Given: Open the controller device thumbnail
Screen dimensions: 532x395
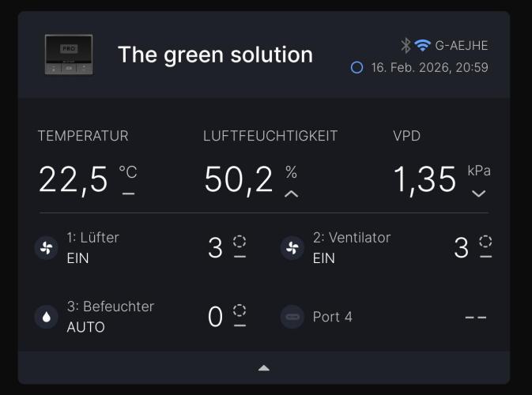Looking at the screenshot, I should [69, 55].
